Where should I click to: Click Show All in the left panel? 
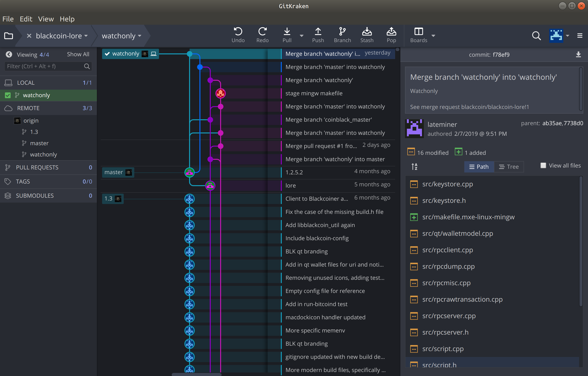tap(78, 54)
